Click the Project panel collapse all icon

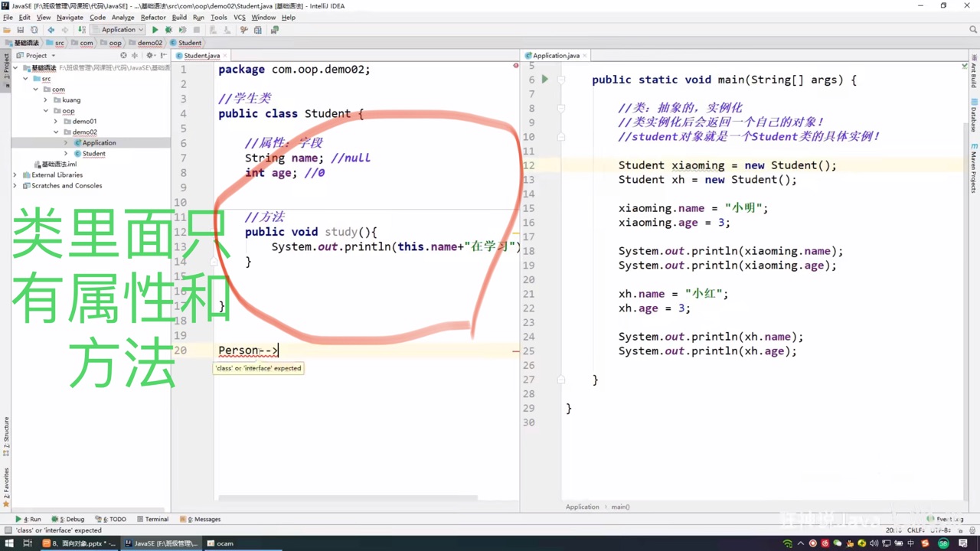coord(135,55)
